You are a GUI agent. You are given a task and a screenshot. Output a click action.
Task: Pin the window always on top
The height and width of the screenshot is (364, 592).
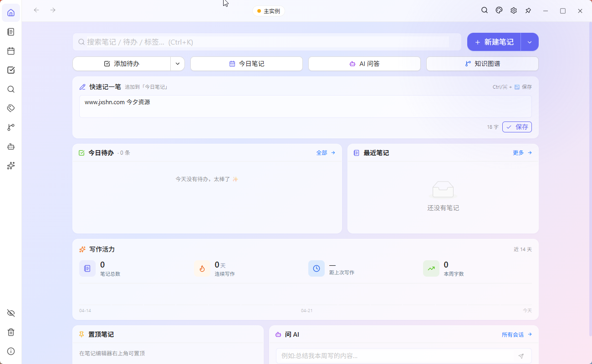(528, 10)
